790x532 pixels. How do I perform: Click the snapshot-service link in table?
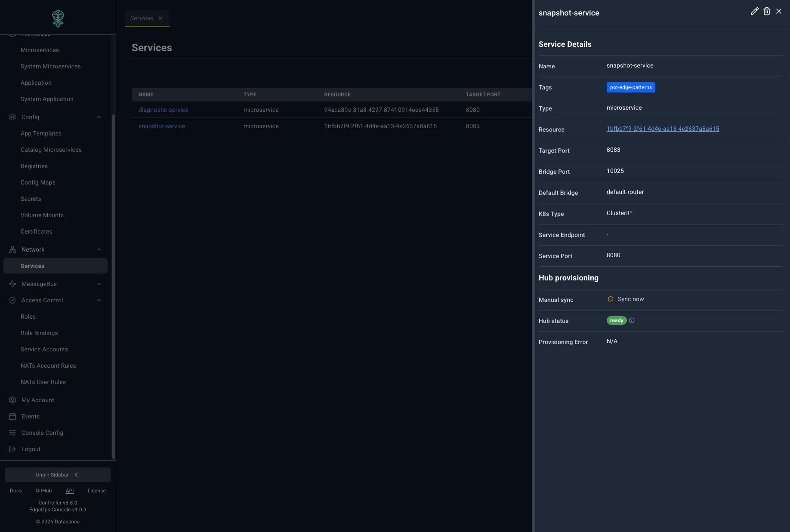[x=162, y=126]
